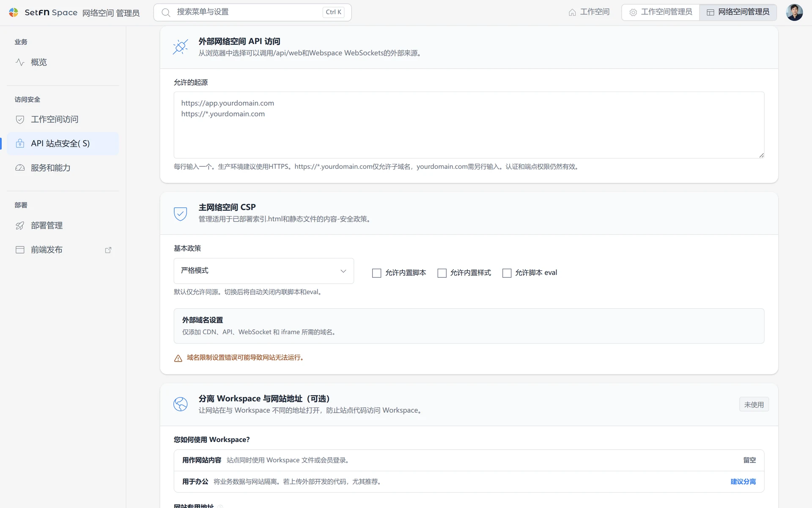Click the layout icon beside 网络空间管理员

pos(710,12)
